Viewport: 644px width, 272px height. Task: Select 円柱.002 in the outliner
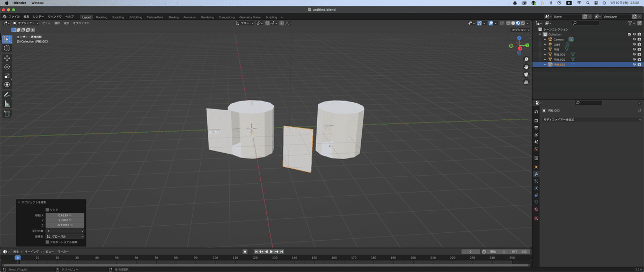pos(559,59)
